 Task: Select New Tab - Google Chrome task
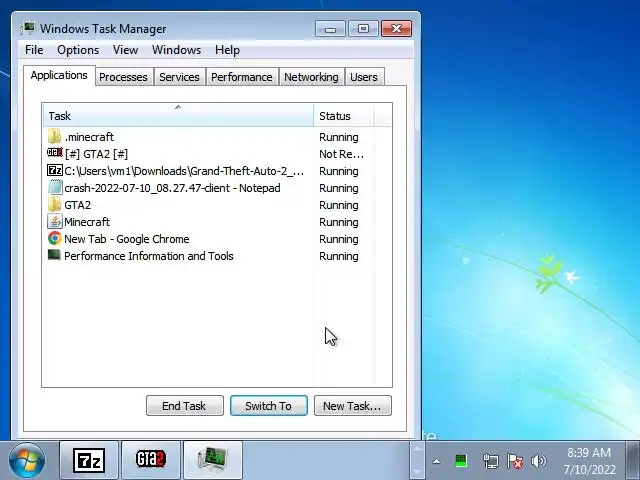pyautogui.click(x=127, y=239)
